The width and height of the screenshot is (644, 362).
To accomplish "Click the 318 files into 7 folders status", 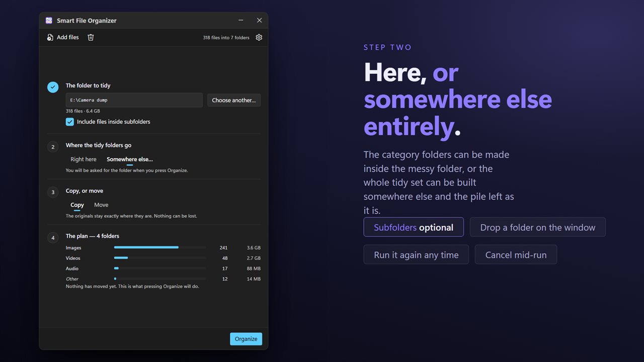I will 226,38.
